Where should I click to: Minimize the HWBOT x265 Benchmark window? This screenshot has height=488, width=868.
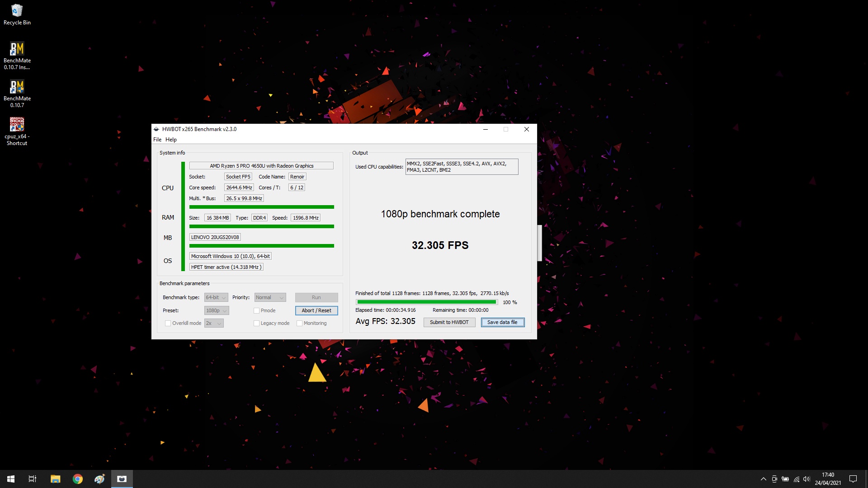(x=486, y=129)
